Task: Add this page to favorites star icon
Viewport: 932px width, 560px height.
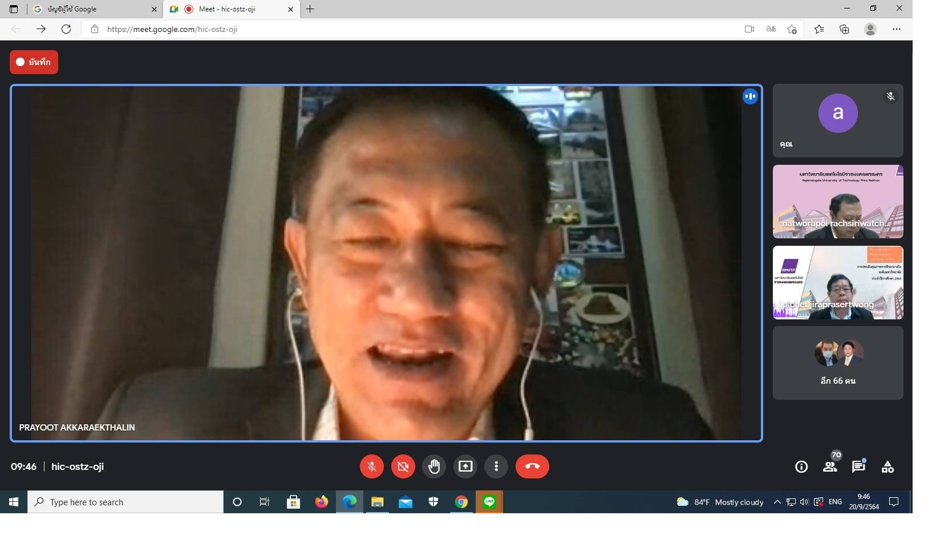Action: point(792,29)
